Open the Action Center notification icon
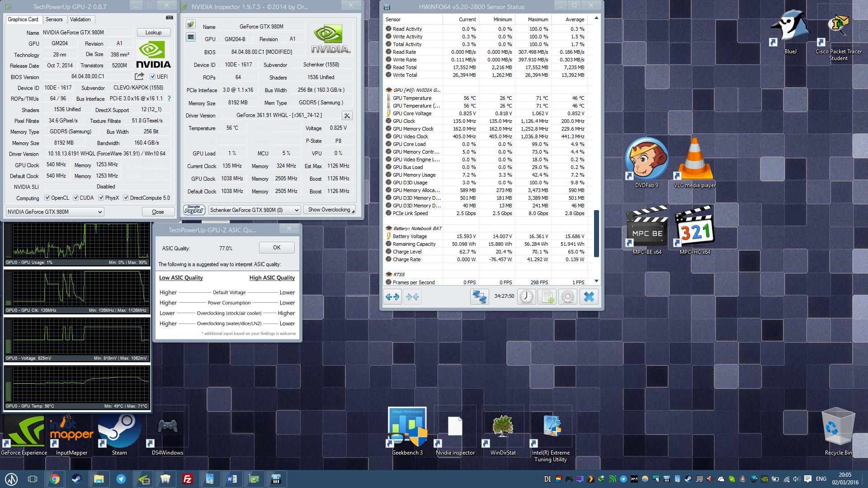 (x=808, y=479)
